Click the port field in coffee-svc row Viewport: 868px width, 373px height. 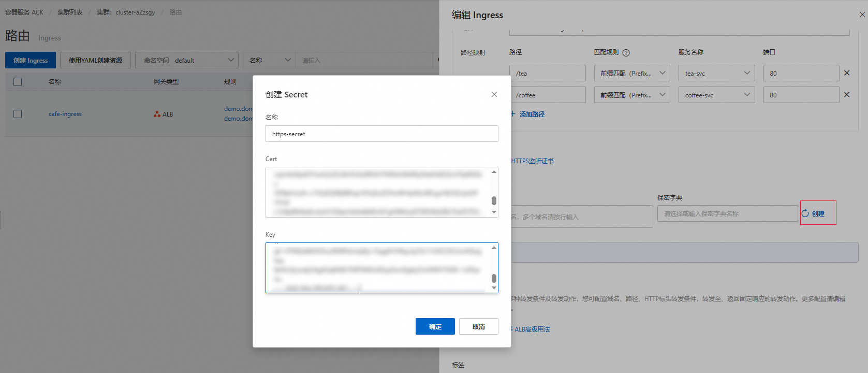[x=801, y=95]
